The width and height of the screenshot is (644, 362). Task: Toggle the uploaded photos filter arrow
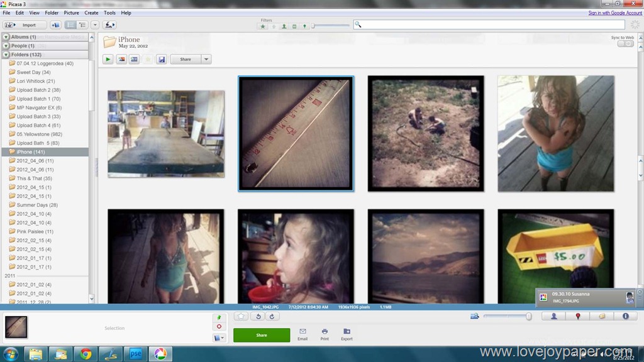274,26
